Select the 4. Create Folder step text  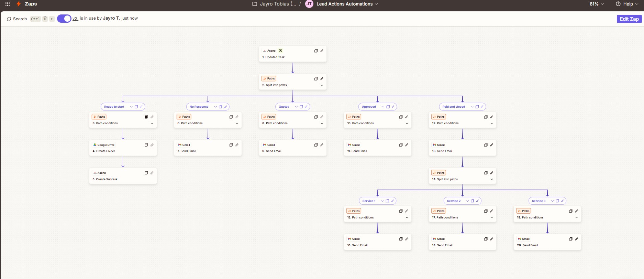click(104, 151)
